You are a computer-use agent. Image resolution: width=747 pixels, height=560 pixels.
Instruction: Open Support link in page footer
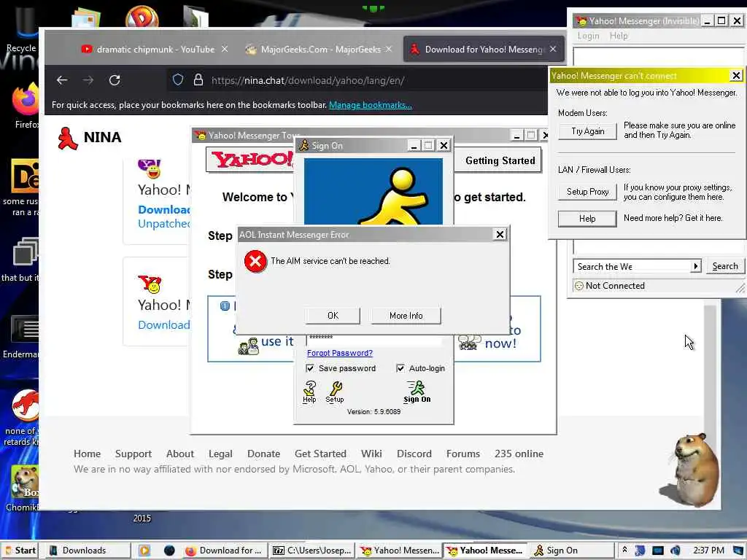[133, 454]
